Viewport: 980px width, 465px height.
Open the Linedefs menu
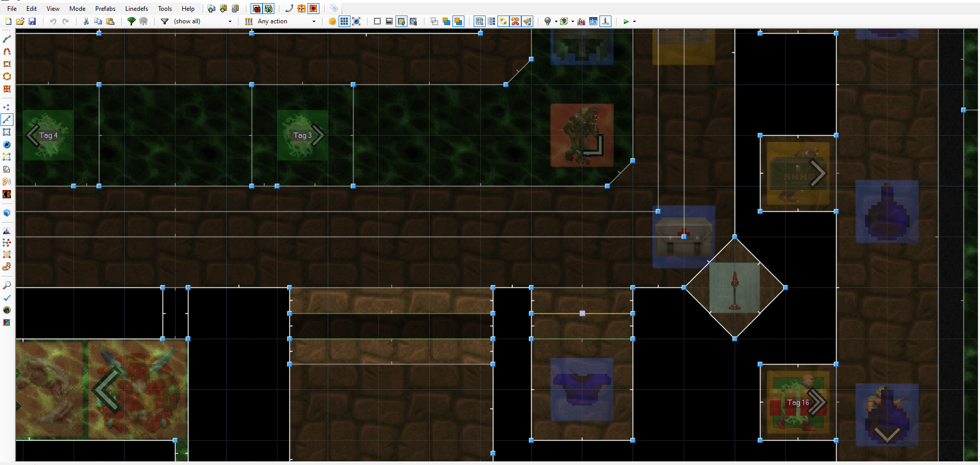coord(137,8)
